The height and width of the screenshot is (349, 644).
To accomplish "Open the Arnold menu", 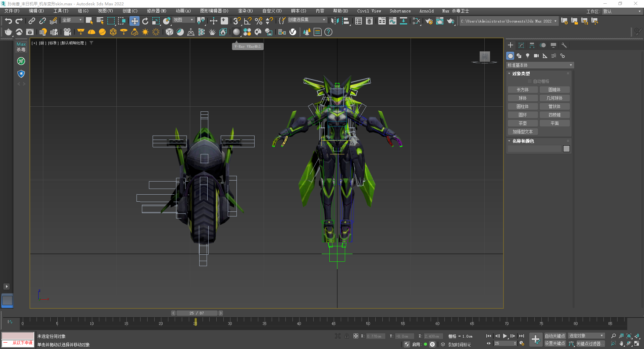I will [427, 11].
